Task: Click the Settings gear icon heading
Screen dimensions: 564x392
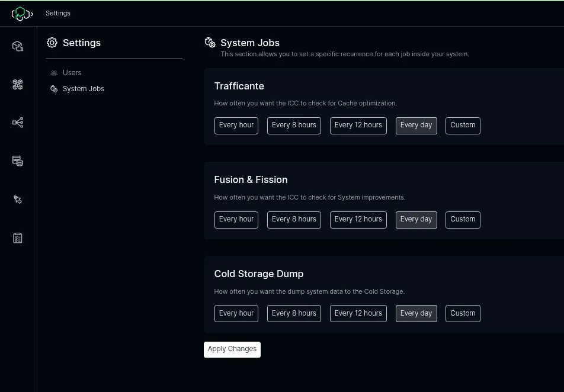Action: click(52, 43)
